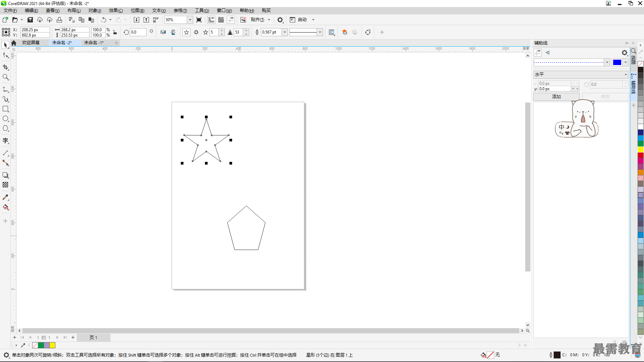Expand the 启动 launch dropdown arrow
This screenshot has width=644, height=362.
tap(313, 20)
